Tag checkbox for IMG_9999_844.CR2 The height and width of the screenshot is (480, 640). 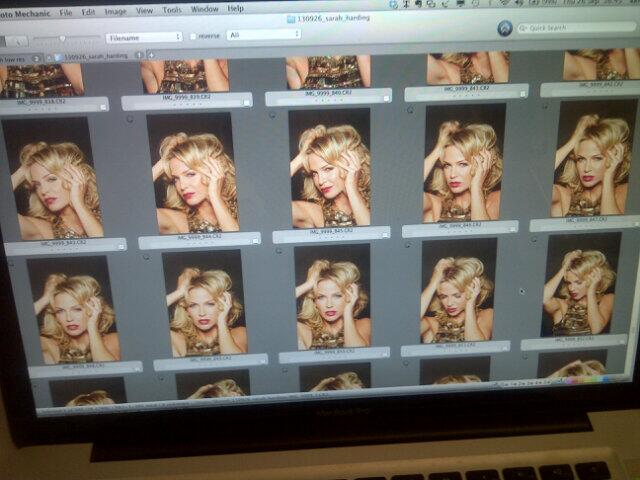point(255,241)
